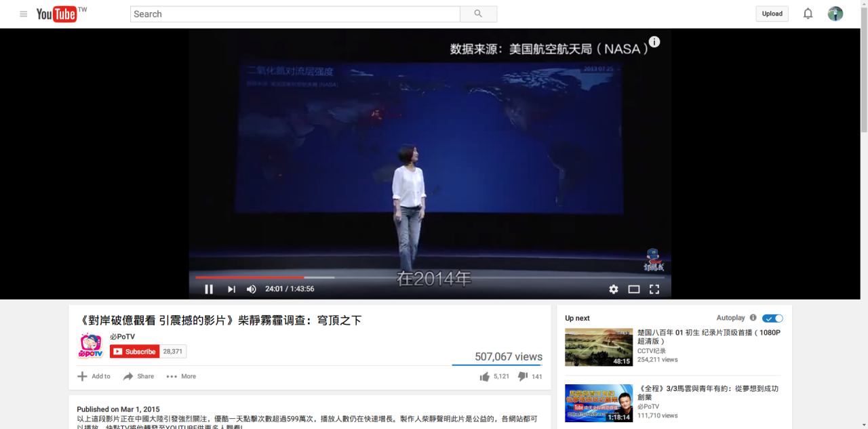Open the 楚国八百年 01 video thumbnail

[x=599, y=347]
